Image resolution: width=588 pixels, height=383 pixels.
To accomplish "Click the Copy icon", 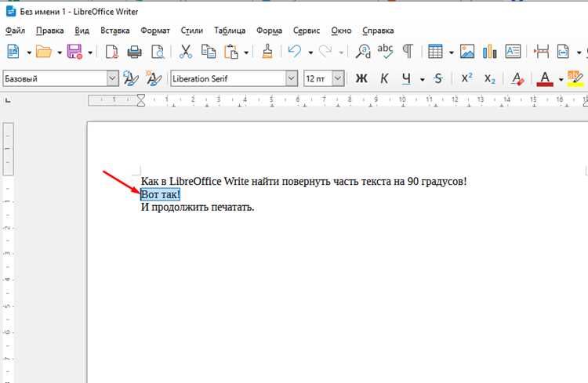I will (209, 52).
